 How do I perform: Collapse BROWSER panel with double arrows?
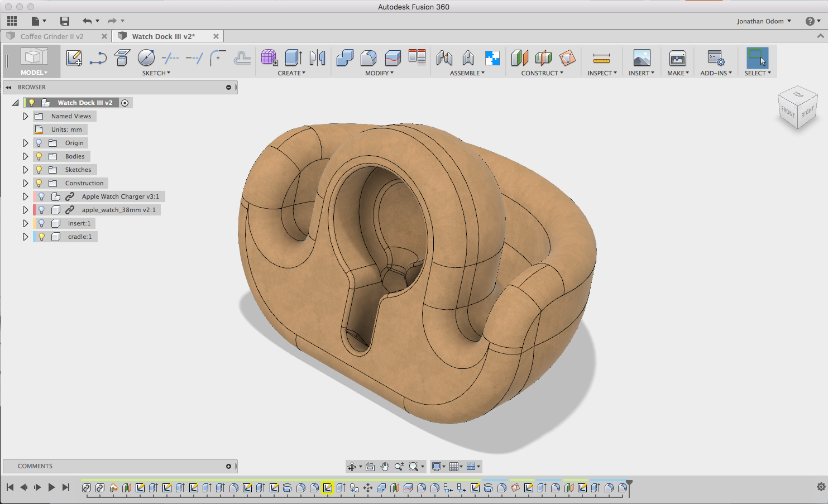point(9,87)
